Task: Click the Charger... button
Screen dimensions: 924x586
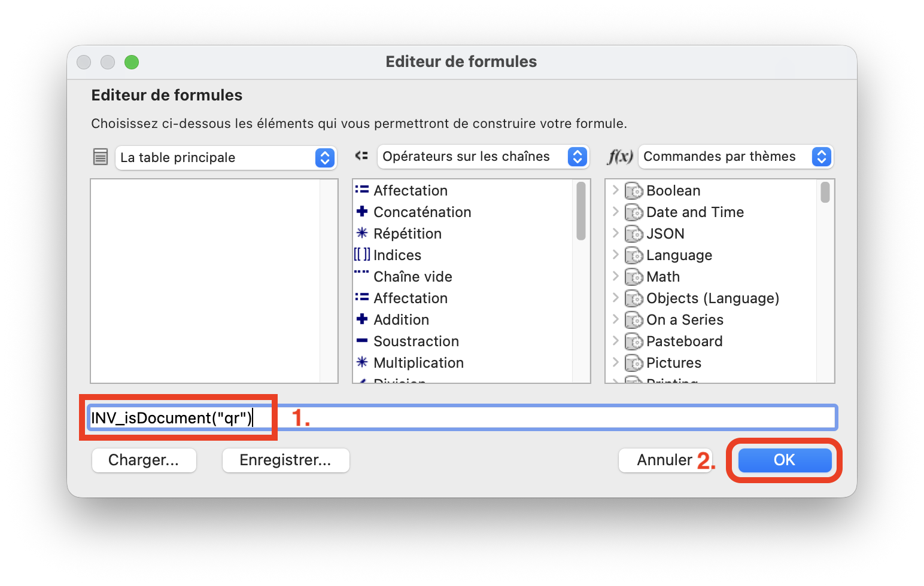Action: (x=144, y=460)
